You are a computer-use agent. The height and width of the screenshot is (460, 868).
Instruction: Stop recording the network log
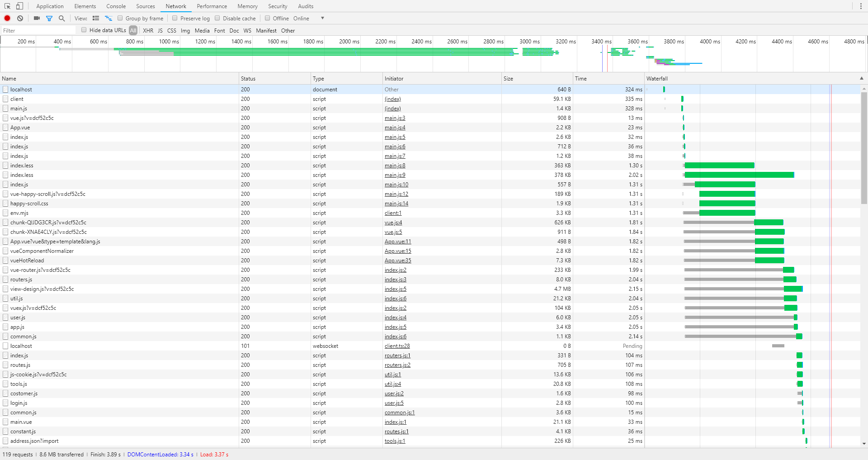(x=7, y=18)
